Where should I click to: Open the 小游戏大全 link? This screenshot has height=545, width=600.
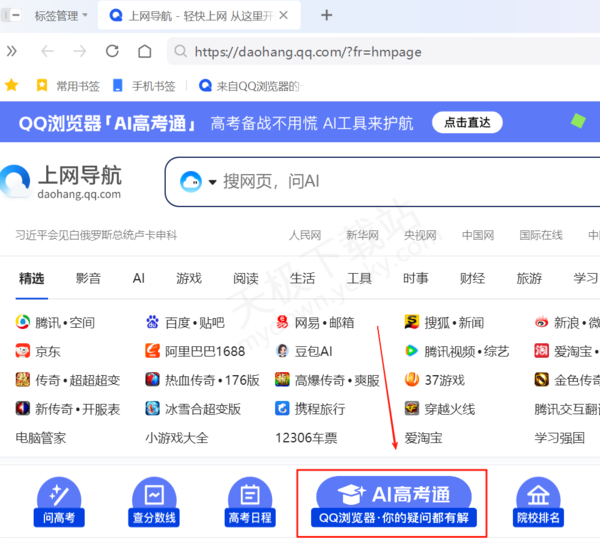177,438
